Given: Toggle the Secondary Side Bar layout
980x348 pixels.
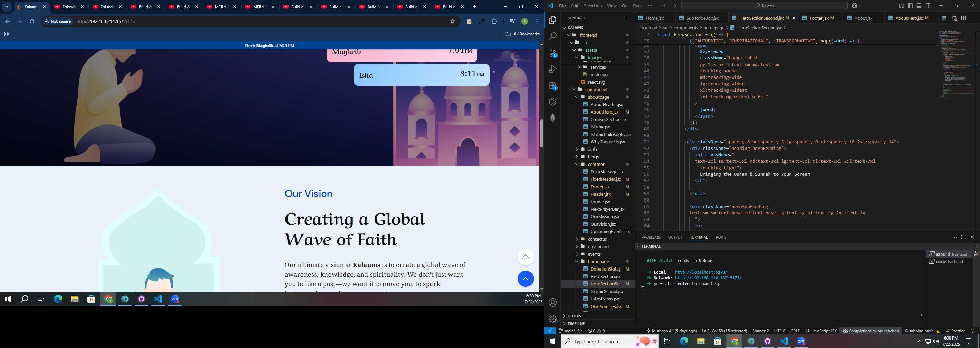Looking at the screenshot, I should click(x=928, y=6).
